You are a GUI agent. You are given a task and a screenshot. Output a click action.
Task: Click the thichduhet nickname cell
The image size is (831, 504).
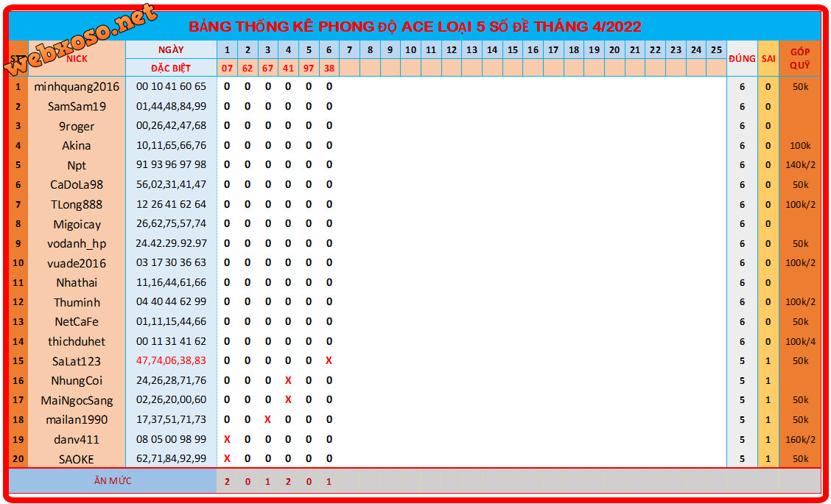pos(77,341)
